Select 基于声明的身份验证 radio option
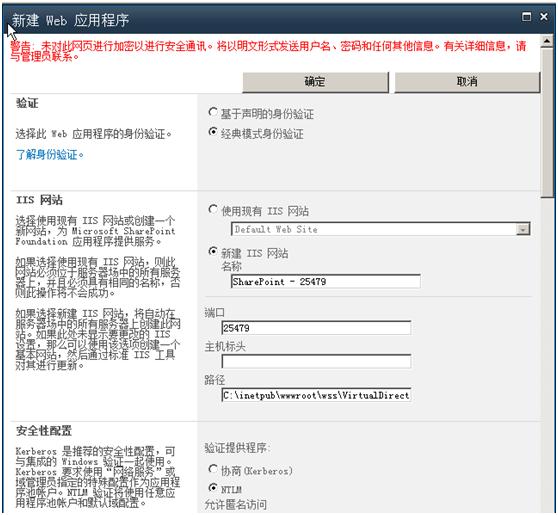Screen dimensions: 558x515 (x=213, y=112)
